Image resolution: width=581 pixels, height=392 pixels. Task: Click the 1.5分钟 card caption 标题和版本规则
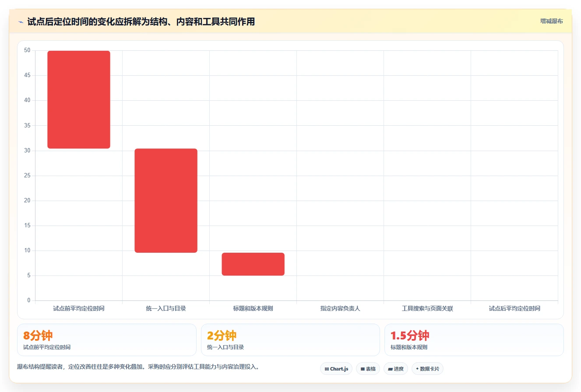coord(409,347)
